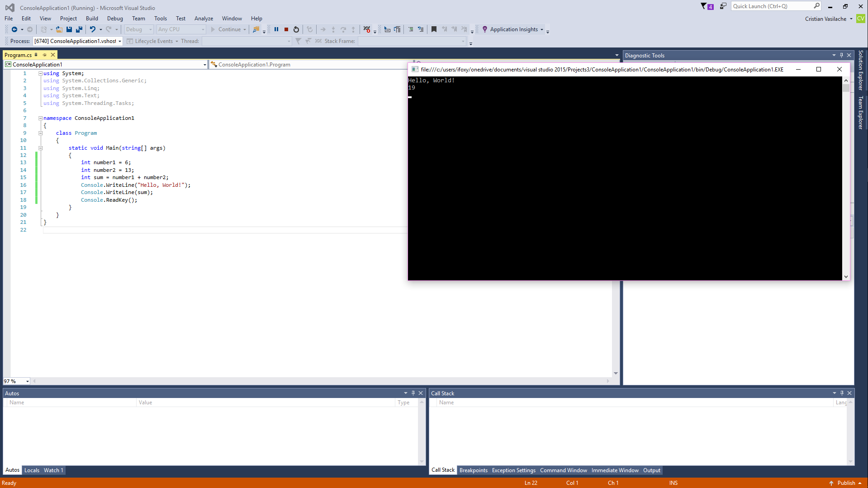
Task: Open the 97% zoom level dropdown
Action: coord(26,381)
